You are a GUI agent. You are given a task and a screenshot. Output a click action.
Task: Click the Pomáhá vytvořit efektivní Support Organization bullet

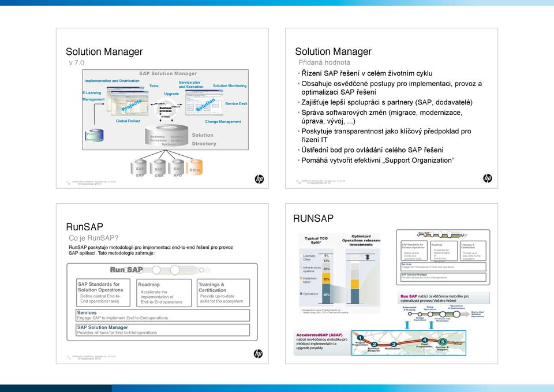tap(377, 160)
